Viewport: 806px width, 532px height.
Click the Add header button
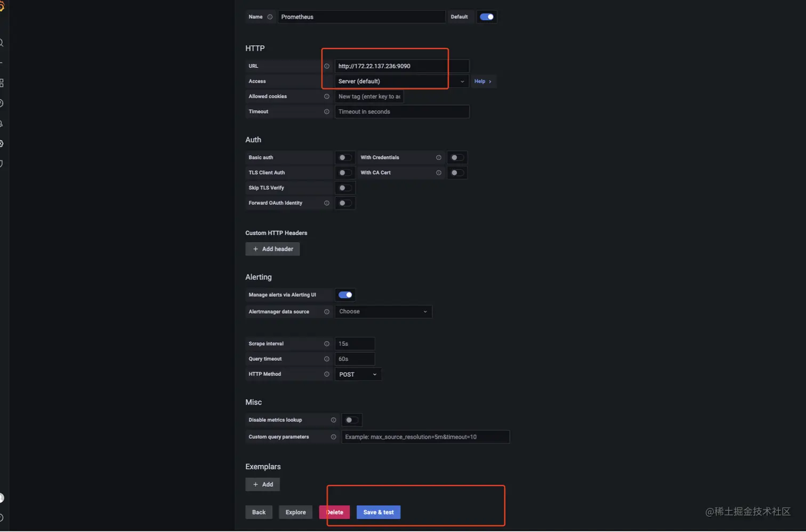[x=272, y=249]
